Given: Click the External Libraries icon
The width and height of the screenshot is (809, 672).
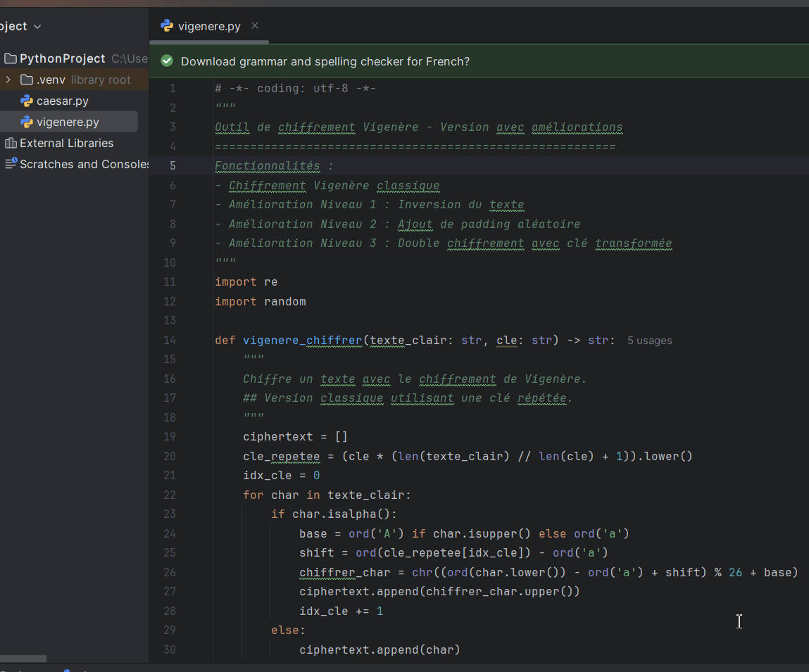Looking at the screenshot, I should pos(11,144).
